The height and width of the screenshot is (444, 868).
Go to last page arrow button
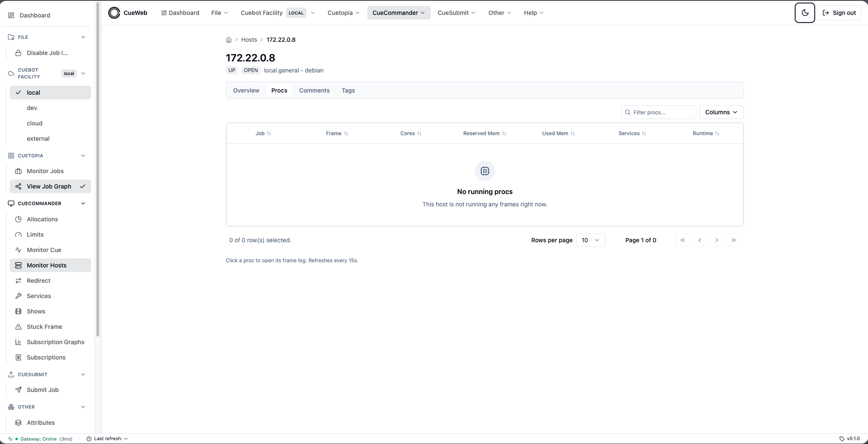coord(734,240)
